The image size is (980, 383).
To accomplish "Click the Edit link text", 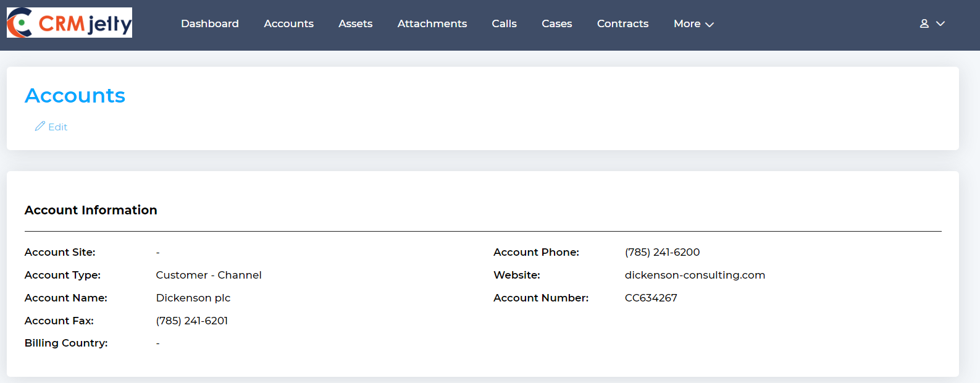I will click(x=58, y=127).
